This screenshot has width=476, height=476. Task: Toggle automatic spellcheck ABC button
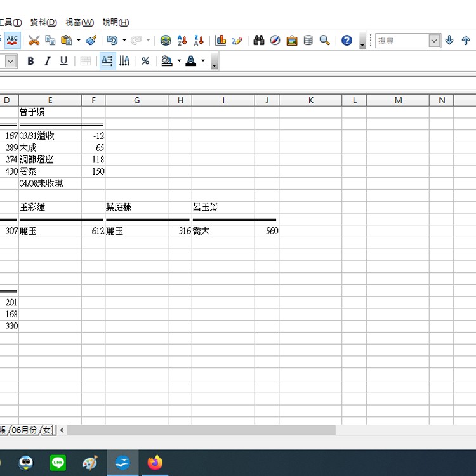pos(12,41)
